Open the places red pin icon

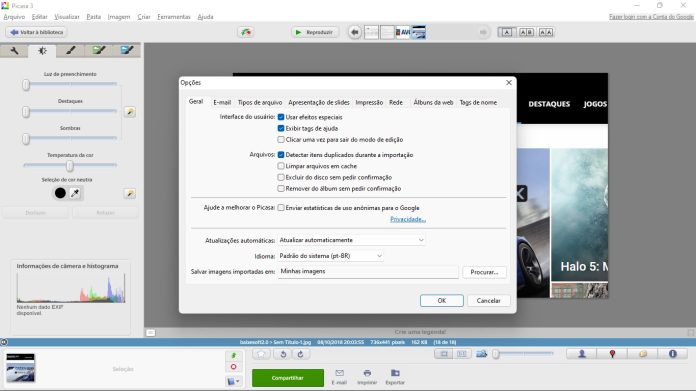(x=612, y=354)
